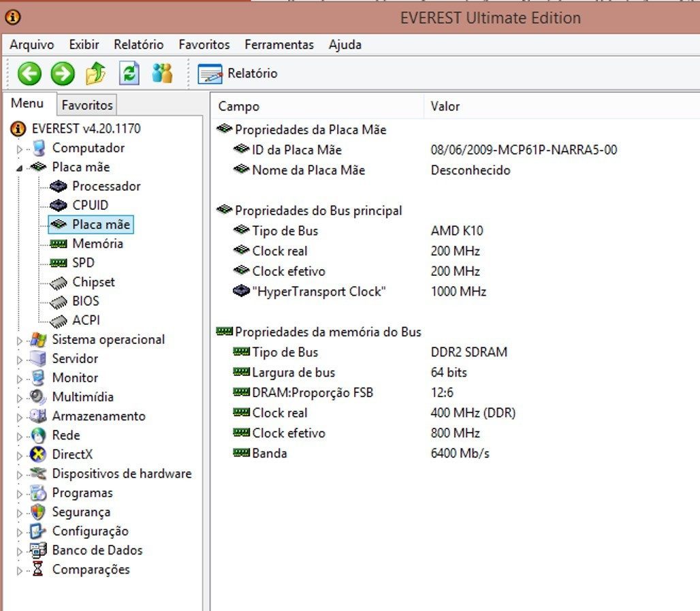Select the Memória RAM icon in tree
The image size is (700, 611).
(x=59, y=244)
